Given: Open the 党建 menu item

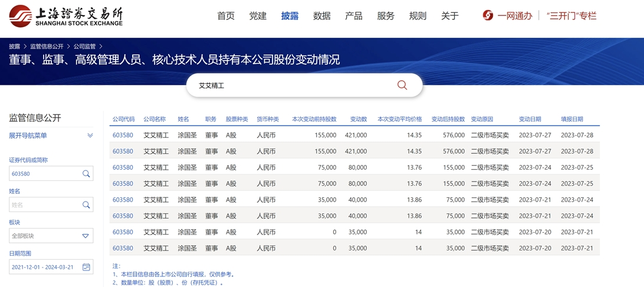Looking at the screenshot, I should click(258, 16).
